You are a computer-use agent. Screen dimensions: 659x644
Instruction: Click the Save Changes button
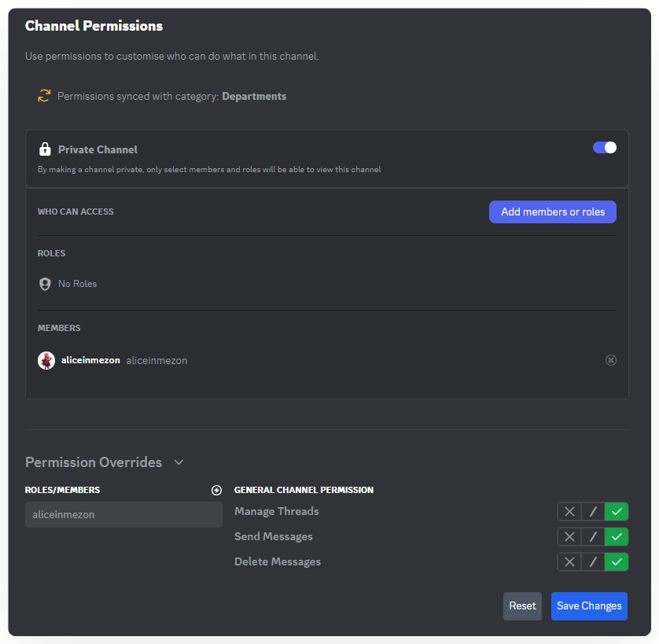pos(589,606)
